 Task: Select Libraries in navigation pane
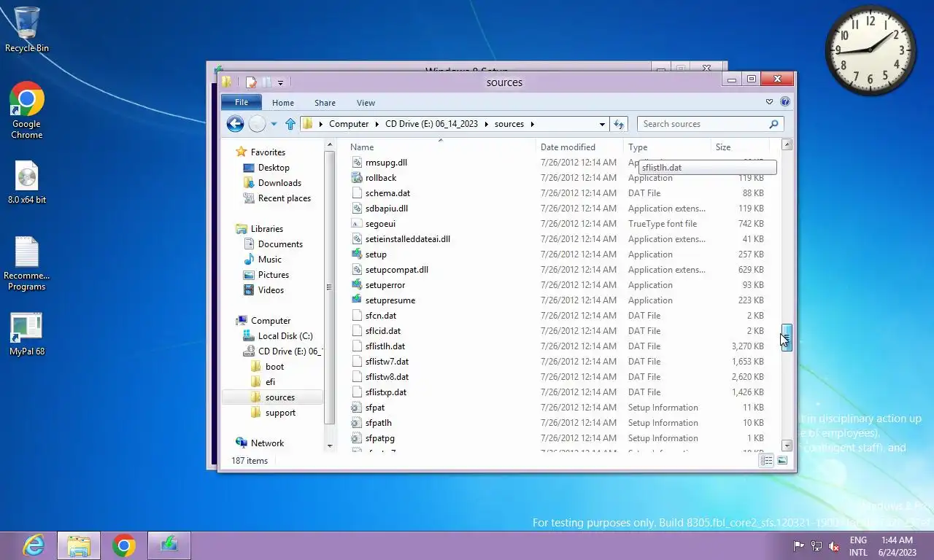[x=267, y=229]
